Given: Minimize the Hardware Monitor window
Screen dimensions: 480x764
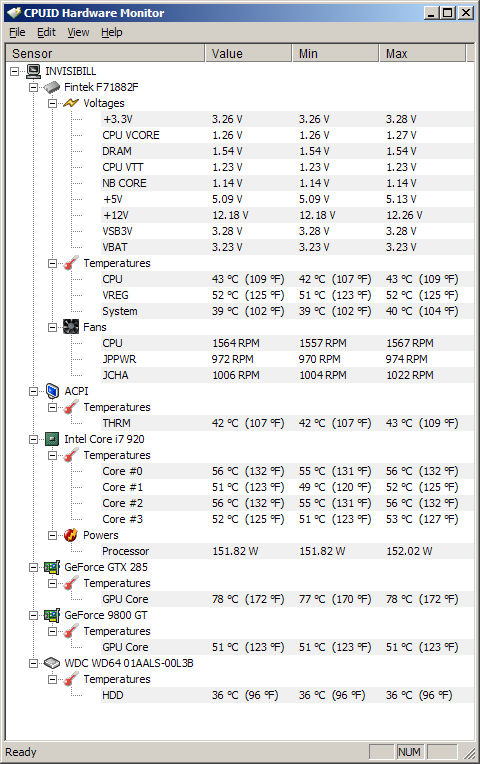Looking at the screenshot, I should pos(432,13).
